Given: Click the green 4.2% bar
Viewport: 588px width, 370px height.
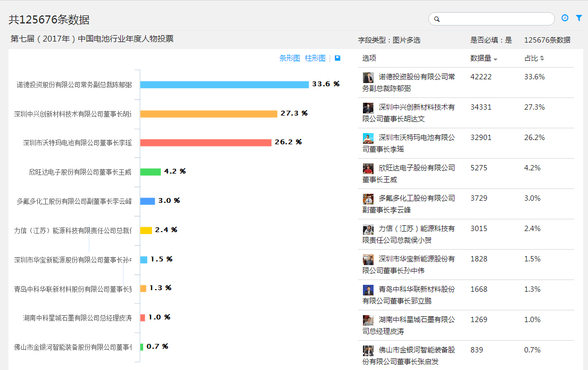Looking at the screenshot, I should (x=150, y=172).
